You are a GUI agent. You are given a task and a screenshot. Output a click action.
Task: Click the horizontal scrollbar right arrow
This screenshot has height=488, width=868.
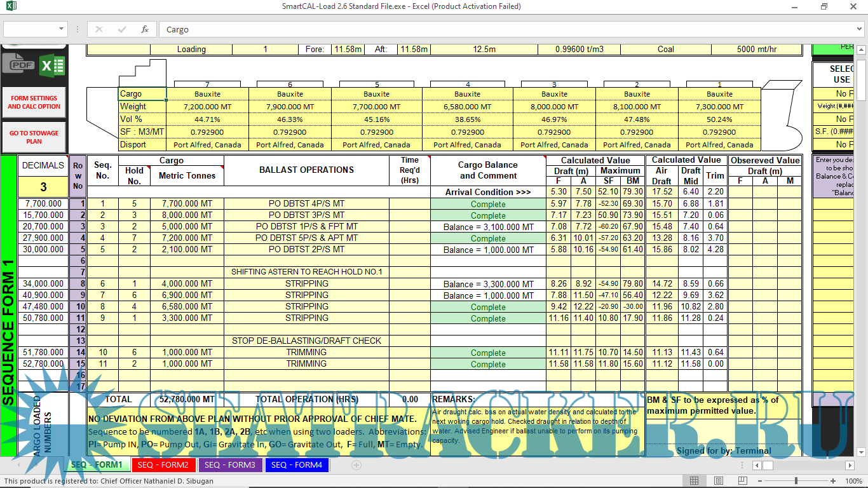tap(850, 465)
